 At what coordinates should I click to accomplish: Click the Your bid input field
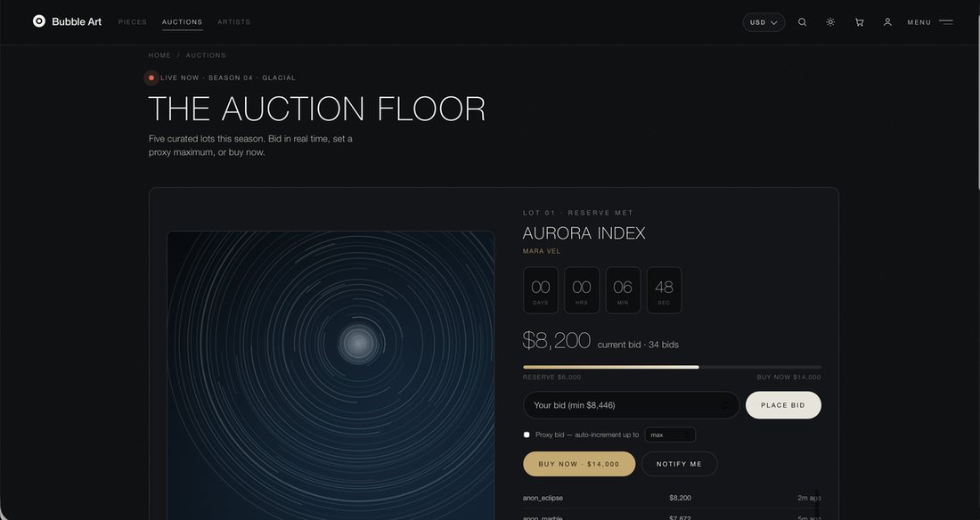(631, 405)
